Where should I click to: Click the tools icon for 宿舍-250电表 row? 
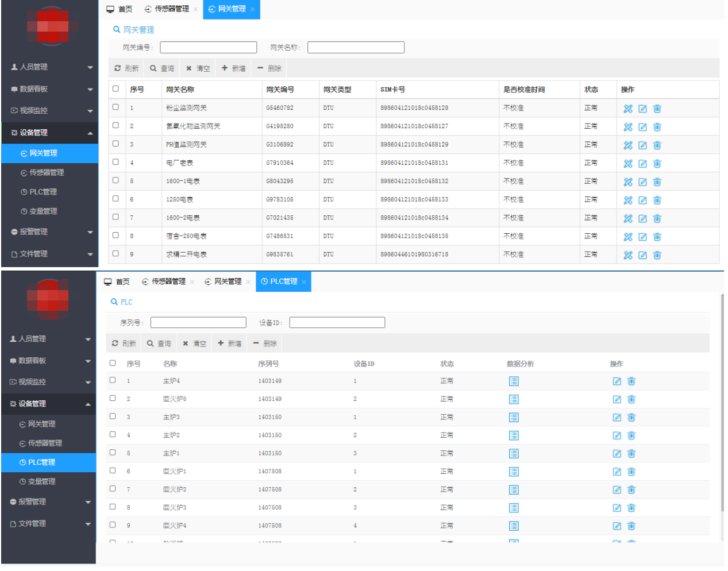pos(627,237)
